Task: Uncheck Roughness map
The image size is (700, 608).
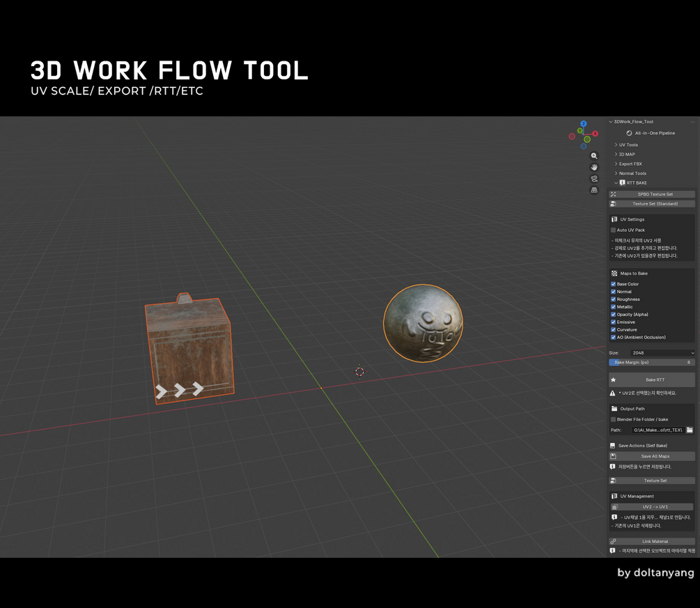Action: 613,299
